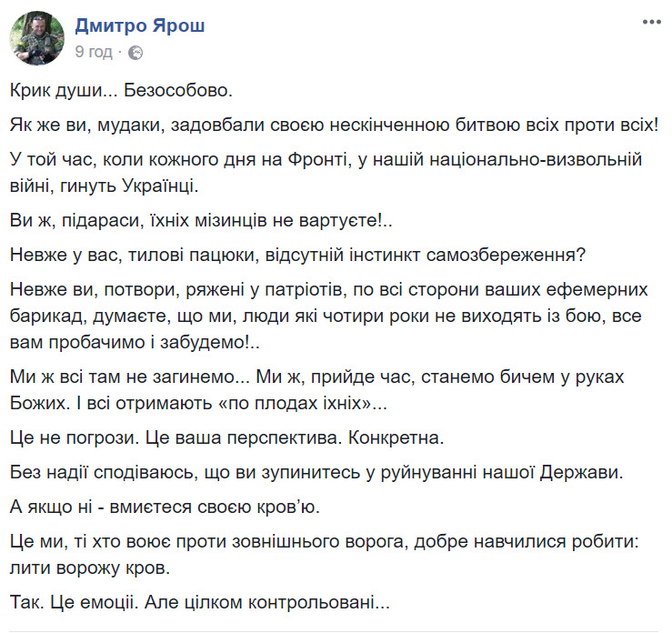
Task: Click the paragraph starting 'Ми ж всі там'
Action: pos(316,390)
